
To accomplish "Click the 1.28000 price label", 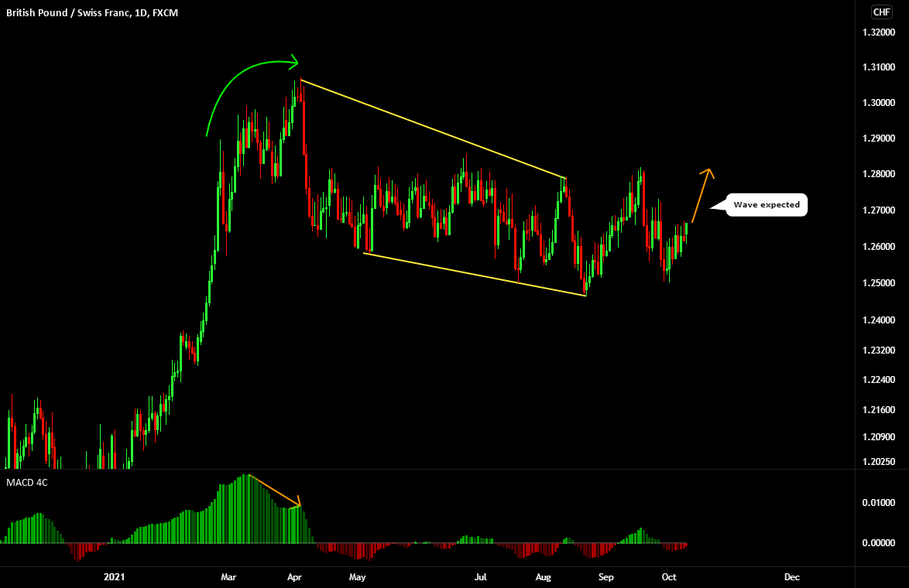I will (x=878, y=174).
